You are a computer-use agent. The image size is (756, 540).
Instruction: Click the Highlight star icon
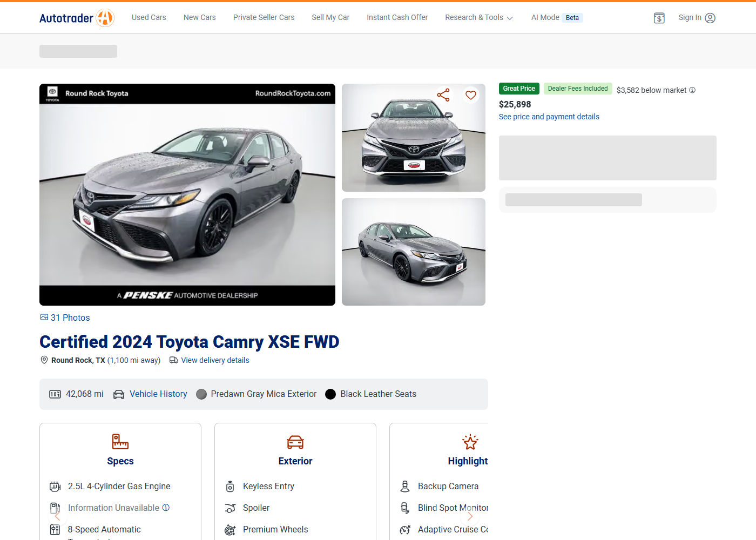[x=470, y=442]
